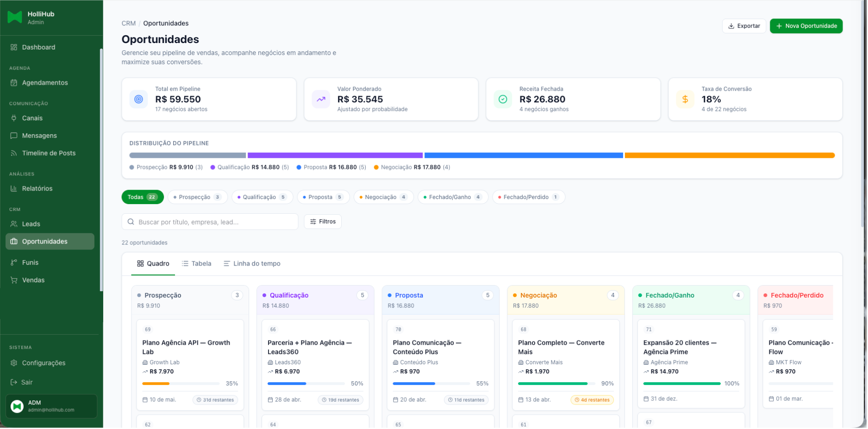
Task: Click the opportunity search field
Action: 210,222
